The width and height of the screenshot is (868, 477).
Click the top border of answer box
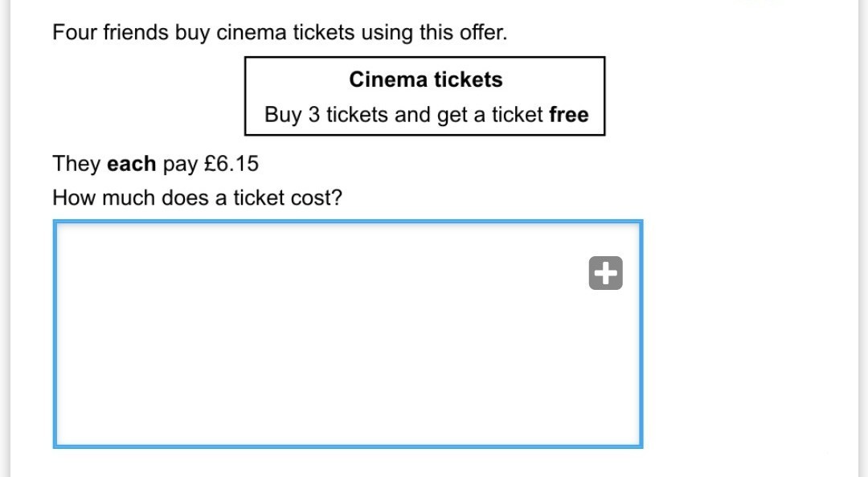[347, 222]
